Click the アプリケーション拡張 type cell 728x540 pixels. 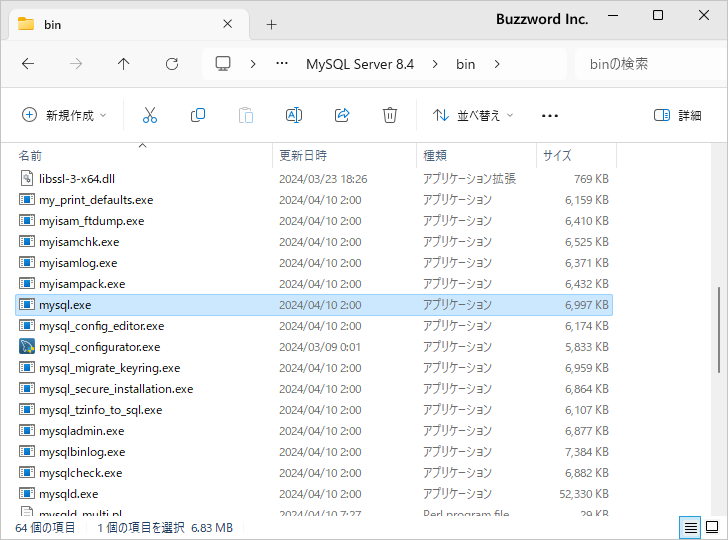(469, 179)
